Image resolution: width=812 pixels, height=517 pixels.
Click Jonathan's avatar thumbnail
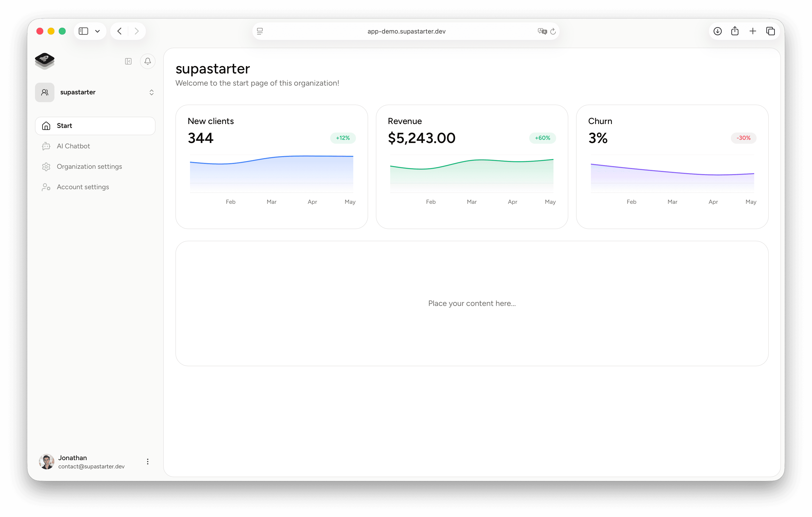pos(47,461)
